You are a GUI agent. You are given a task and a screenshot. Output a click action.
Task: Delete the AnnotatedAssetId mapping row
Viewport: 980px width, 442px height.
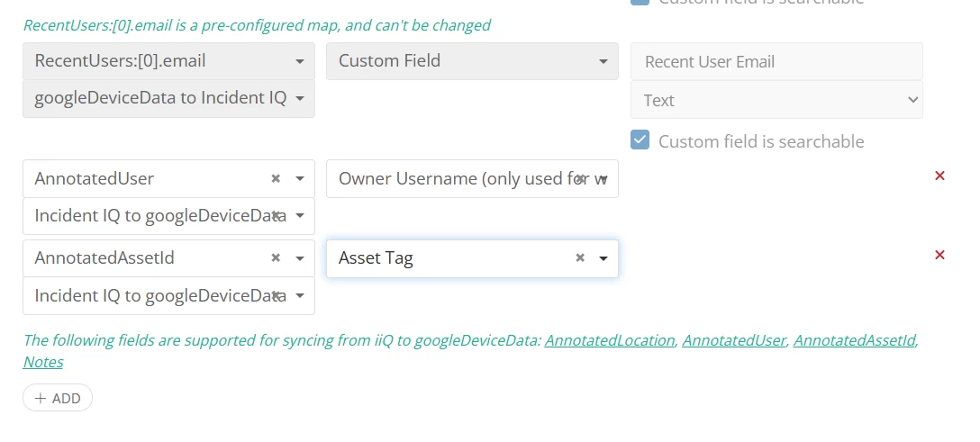939,255
